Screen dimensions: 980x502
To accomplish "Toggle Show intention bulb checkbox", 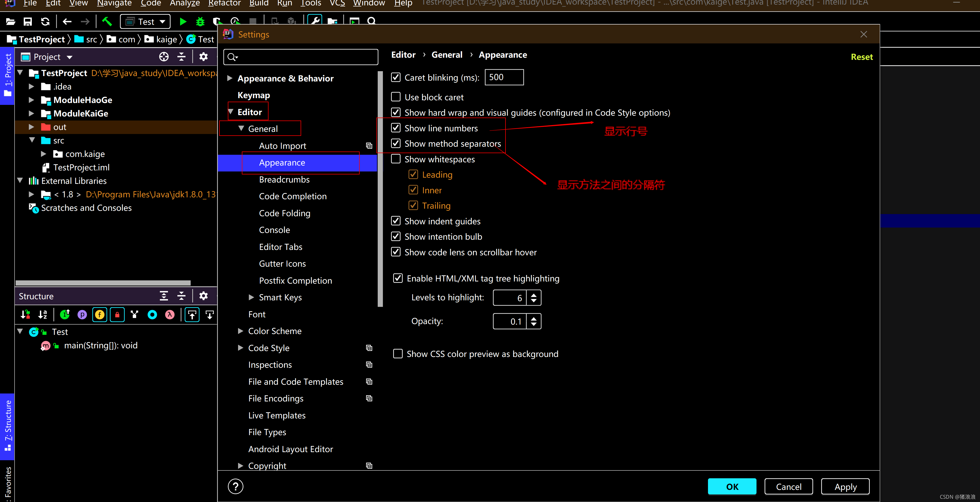I will click(396, 236).
